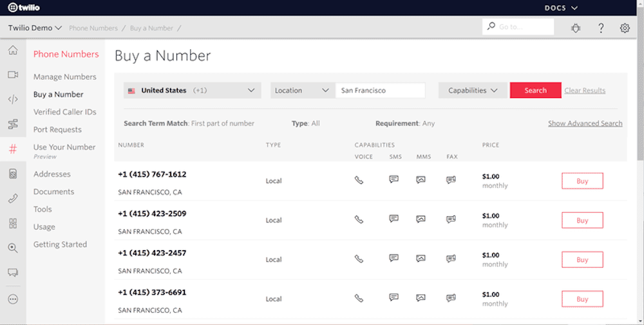Click Show Advanced Search link

coord(585,123)
